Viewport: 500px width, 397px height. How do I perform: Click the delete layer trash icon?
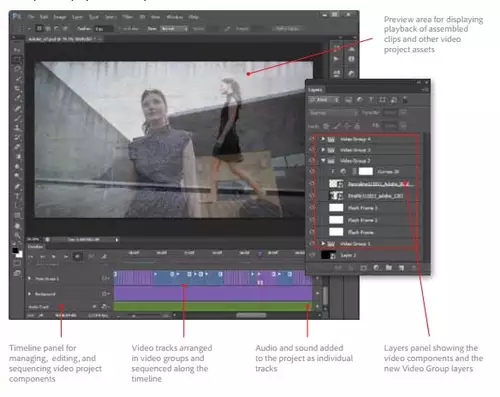(x=414, y=267)
